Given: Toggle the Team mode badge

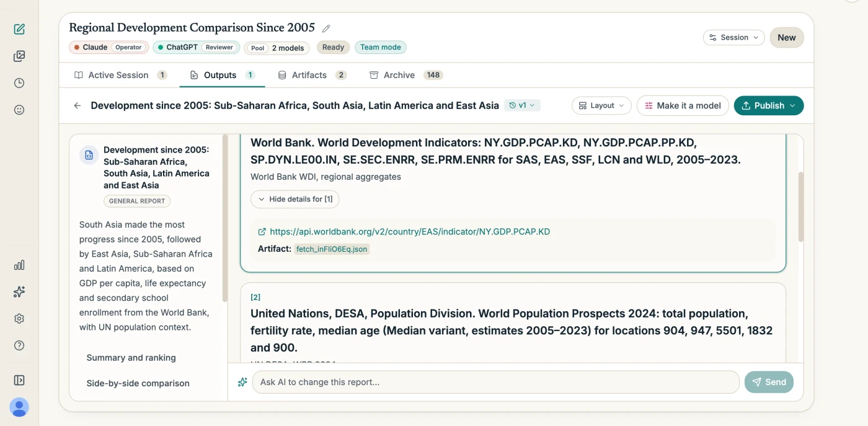Looking at the screenshot, I should (x=381, y=47).
